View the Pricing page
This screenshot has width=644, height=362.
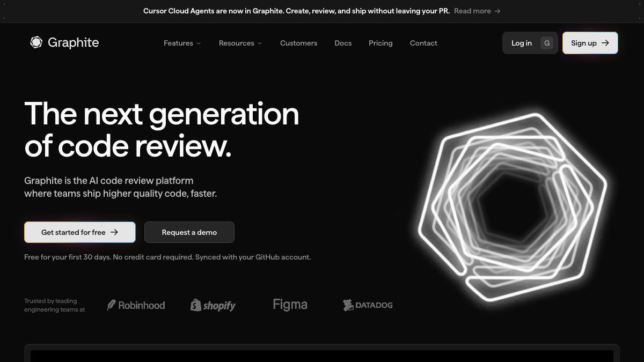pyautogui.click(x=380, y=43)
